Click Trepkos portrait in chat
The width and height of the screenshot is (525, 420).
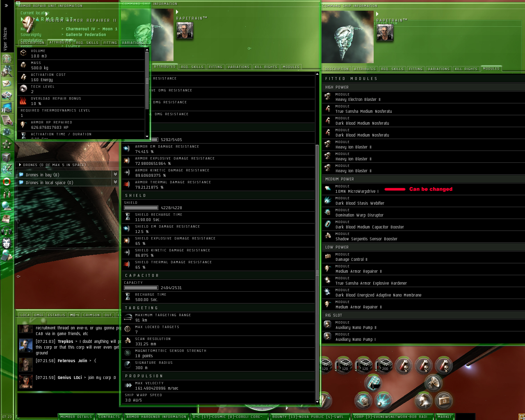25,345
